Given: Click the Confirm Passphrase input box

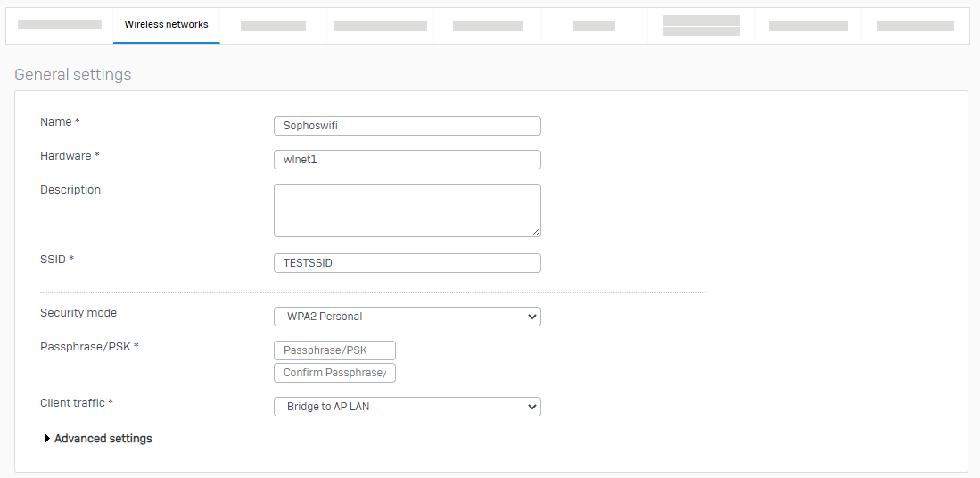Looking at the screenshot, I should click(x=334, y=373).
